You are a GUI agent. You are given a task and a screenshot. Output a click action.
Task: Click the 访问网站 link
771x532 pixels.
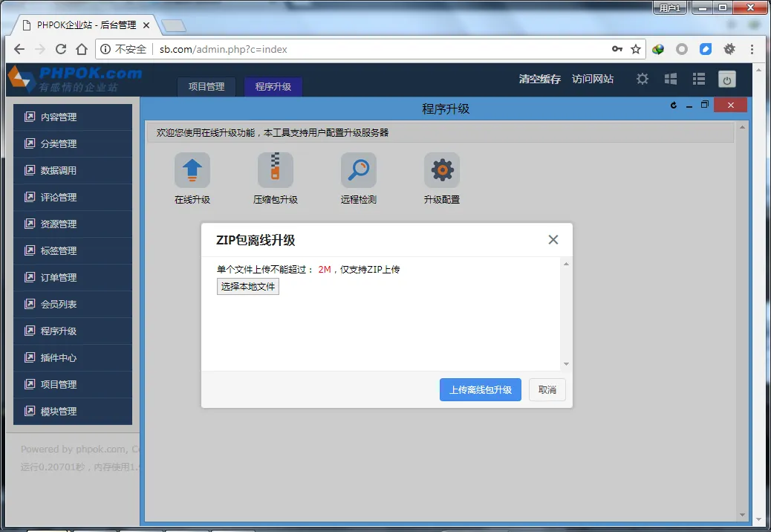[x=593, y=79]
